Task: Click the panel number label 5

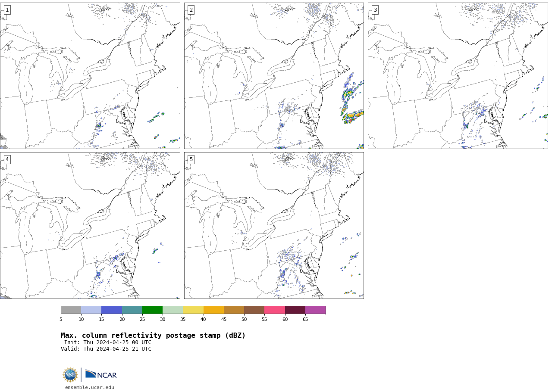Action: coord(191,159)
